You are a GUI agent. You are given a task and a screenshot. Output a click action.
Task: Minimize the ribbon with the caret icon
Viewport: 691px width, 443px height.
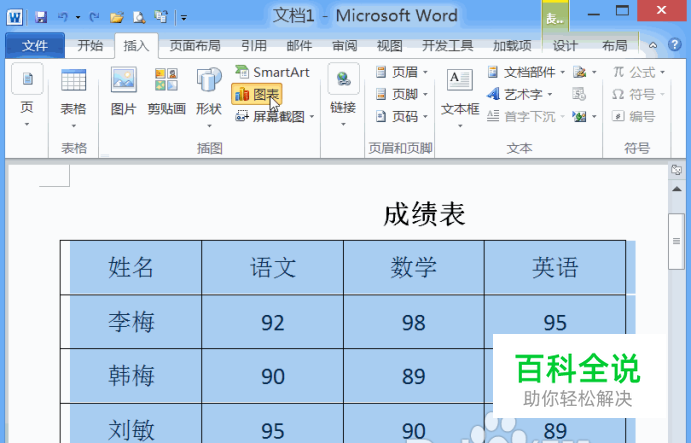(653, 45)
